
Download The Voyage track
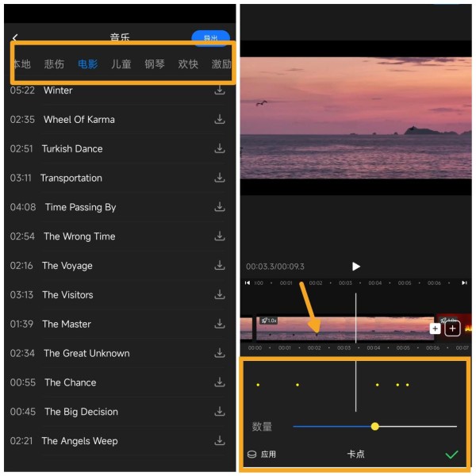click(x=220, y=266)
